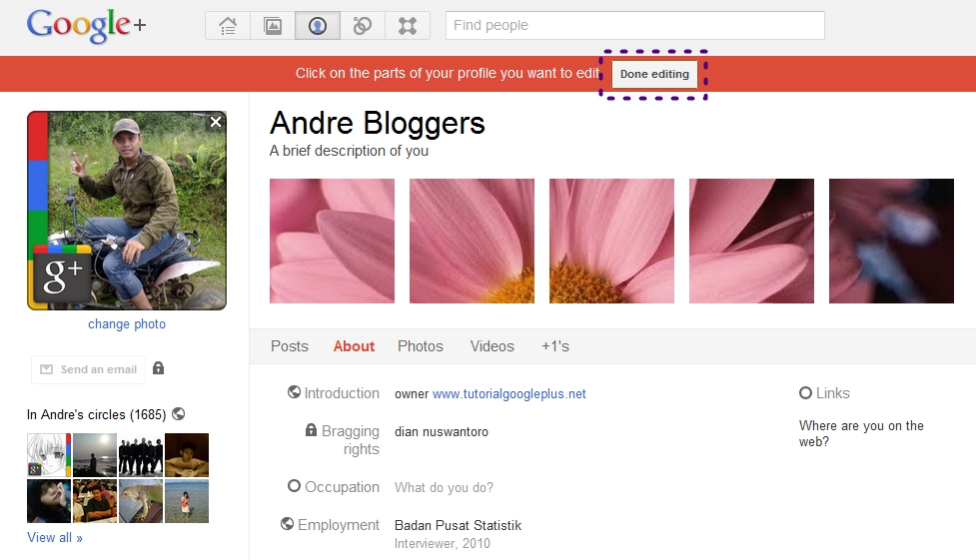Screen dimensions: 976x560
Task: Switch to the About tab
Action: pyautogui.click(x=355, y=346)
